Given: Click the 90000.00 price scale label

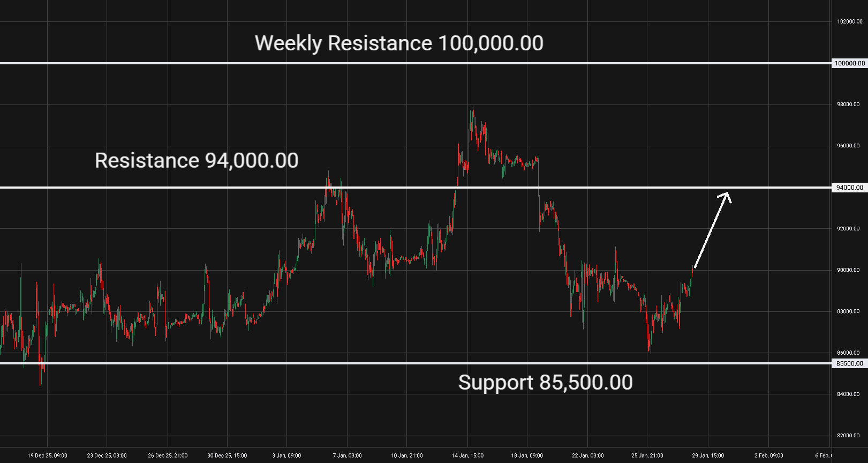Looking at the screenshot, I should tap(850, 270).
